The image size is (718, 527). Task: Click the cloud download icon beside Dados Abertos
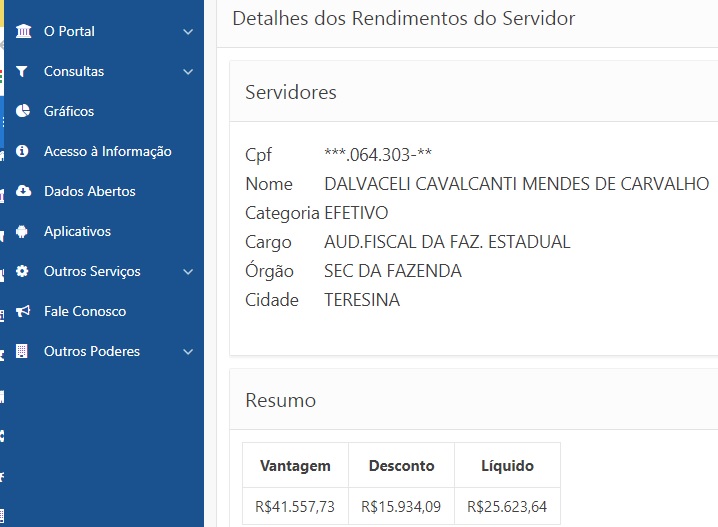pos(23,191)
